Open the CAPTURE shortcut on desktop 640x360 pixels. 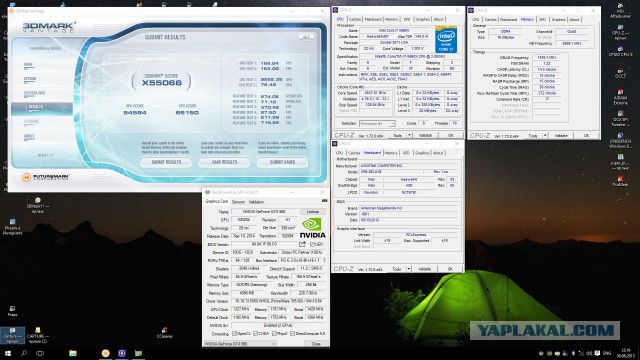[37, 336]
